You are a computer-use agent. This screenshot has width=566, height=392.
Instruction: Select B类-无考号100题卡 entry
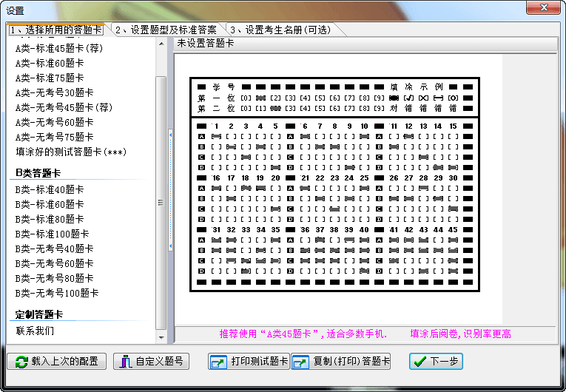coord(57,293)
